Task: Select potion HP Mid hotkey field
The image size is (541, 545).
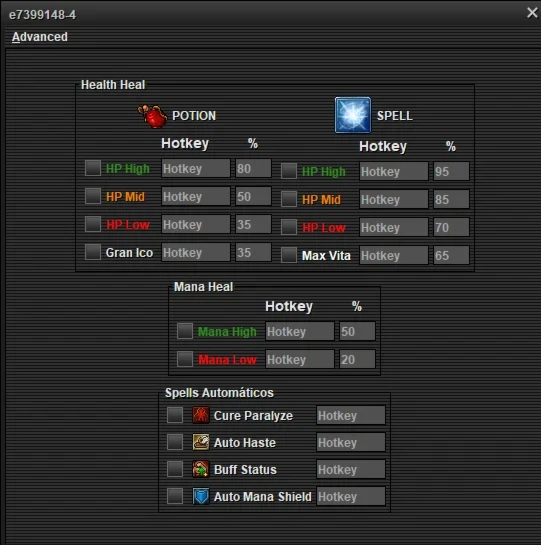Action: [196, 196]
